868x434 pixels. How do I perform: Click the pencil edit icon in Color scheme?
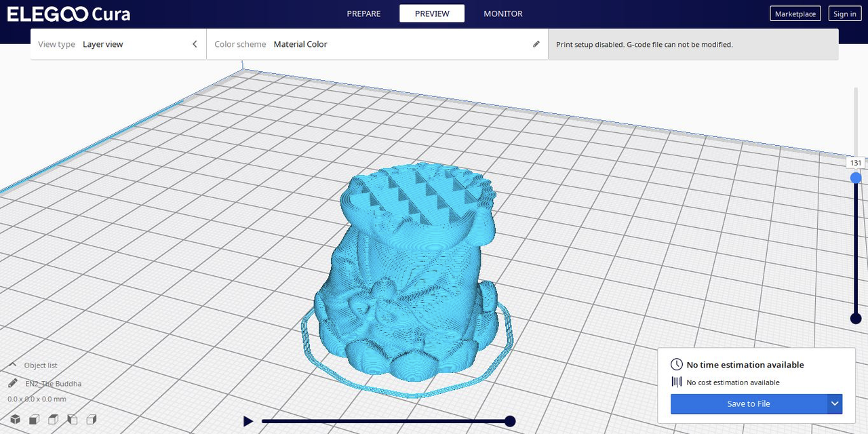tap(536, 44)
